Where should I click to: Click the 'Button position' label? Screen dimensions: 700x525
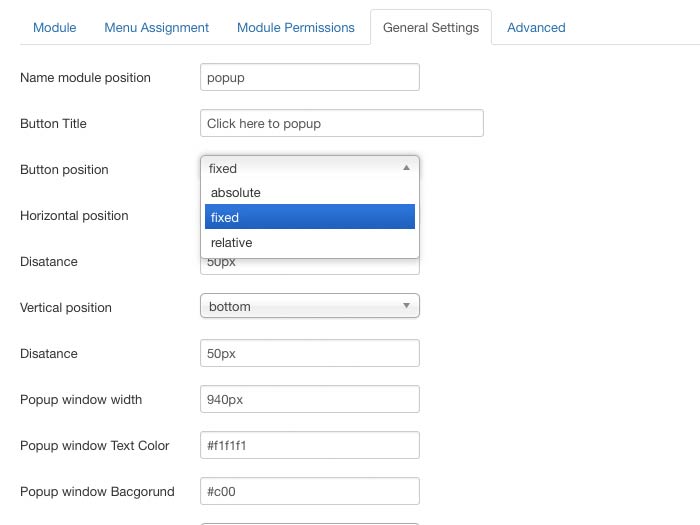tap(64, 170)
